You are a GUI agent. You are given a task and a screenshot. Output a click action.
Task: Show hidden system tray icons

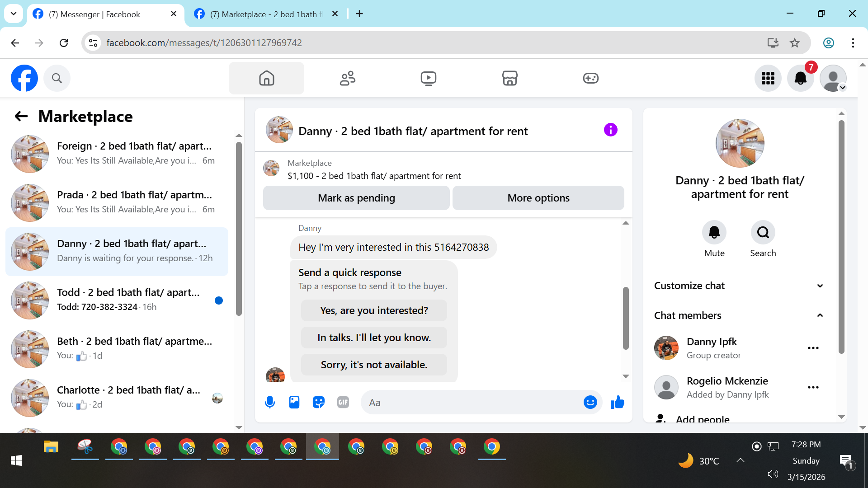point(740,460)
